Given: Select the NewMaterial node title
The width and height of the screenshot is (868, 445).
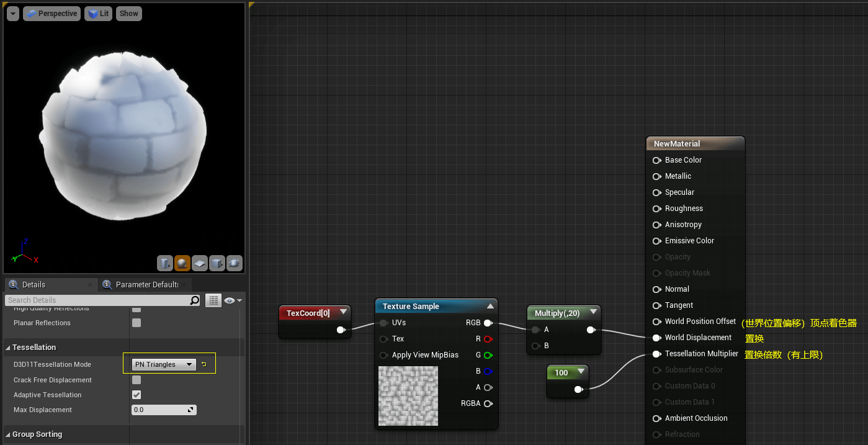Looking at the screenshot, I should click(677, 143).
